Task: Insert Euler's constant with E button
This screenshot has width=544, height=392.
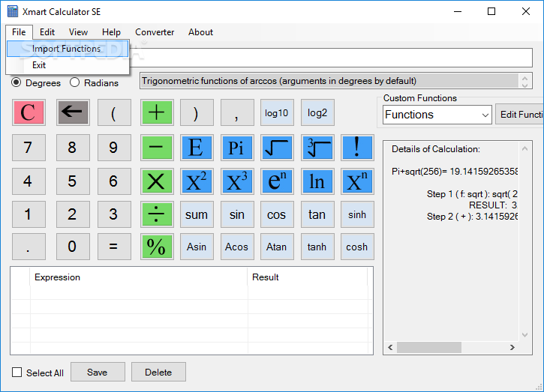Action: 197,148
